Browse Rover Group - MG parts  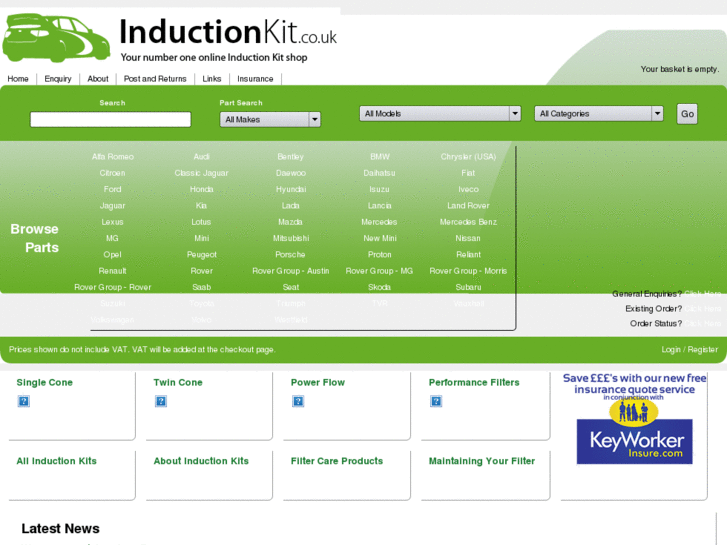pyautogui.click(x=379, y=271)
